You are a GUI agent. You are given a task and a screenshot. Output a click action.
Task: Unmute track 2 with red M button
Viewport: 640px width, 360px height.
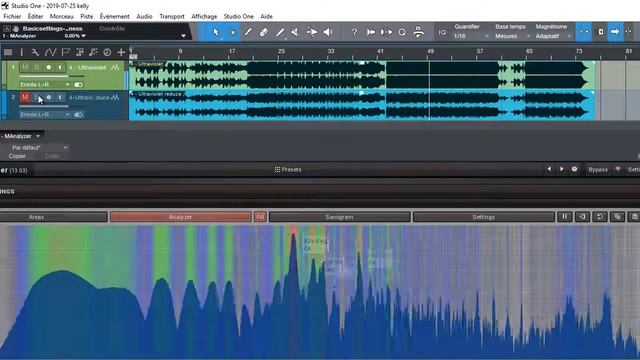click(x=25, y=97)
